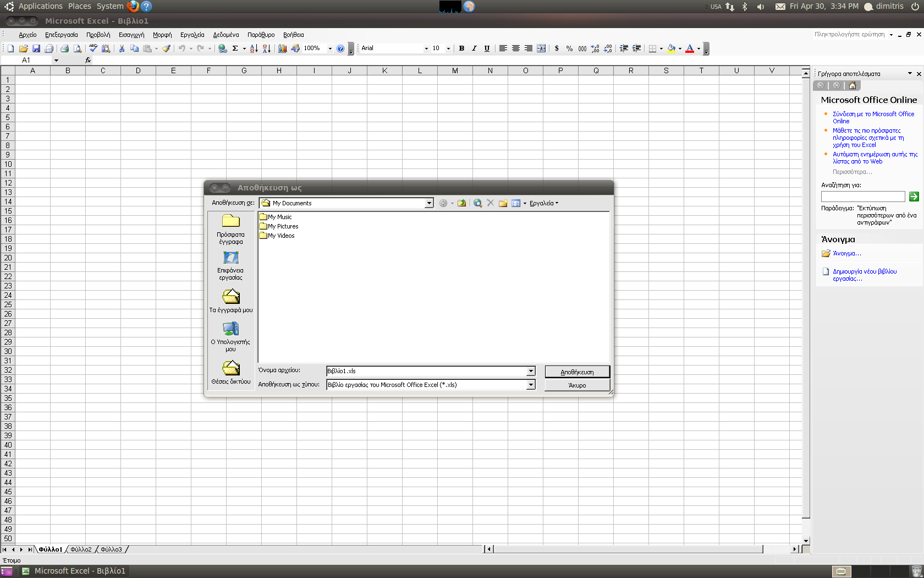Toggle Merge and Center
This screenshot has width=924, height=578.
tap(541, 48)
